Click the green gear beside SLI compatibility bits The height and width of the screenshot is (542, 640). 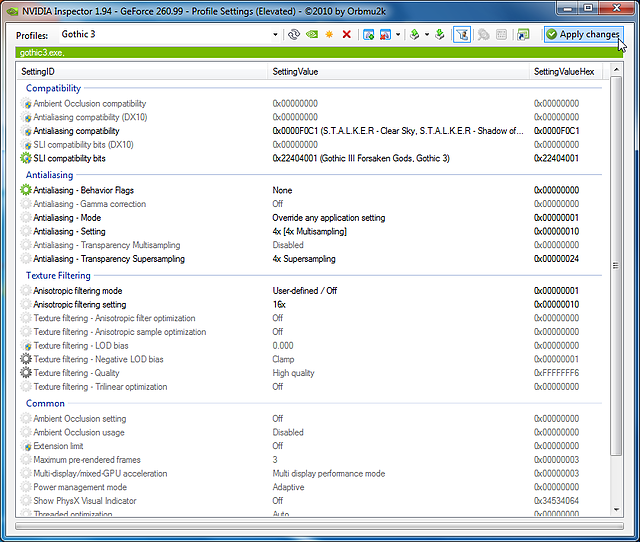26,158
